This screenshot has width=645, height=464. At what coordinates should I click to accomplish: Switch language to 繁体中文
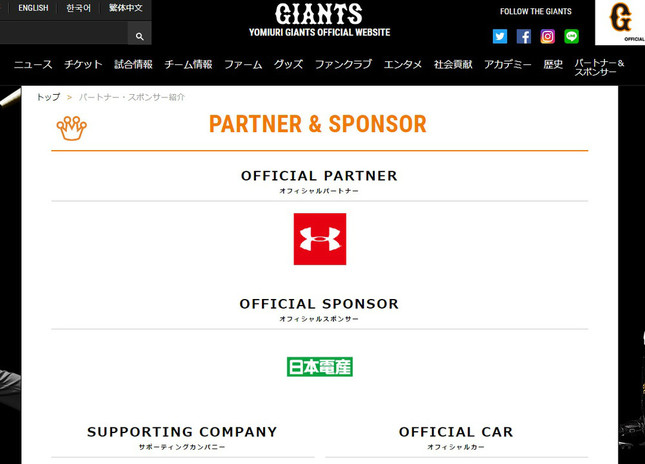pyautogui.click(x=126, y=8)
